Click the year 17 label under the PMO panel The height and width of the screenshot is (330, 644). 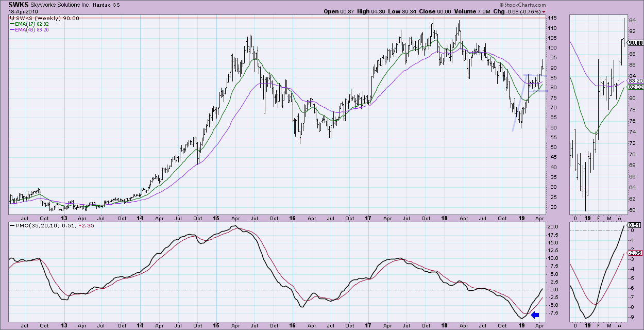coord(368,326)
